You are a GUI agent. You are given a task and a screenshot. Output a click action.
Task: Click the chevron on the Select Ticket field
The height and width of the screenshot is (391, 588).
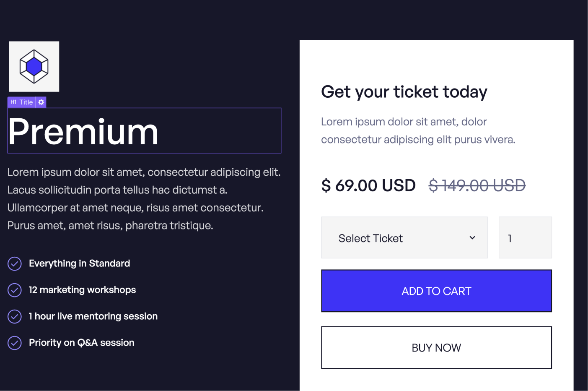pos(472,237)
